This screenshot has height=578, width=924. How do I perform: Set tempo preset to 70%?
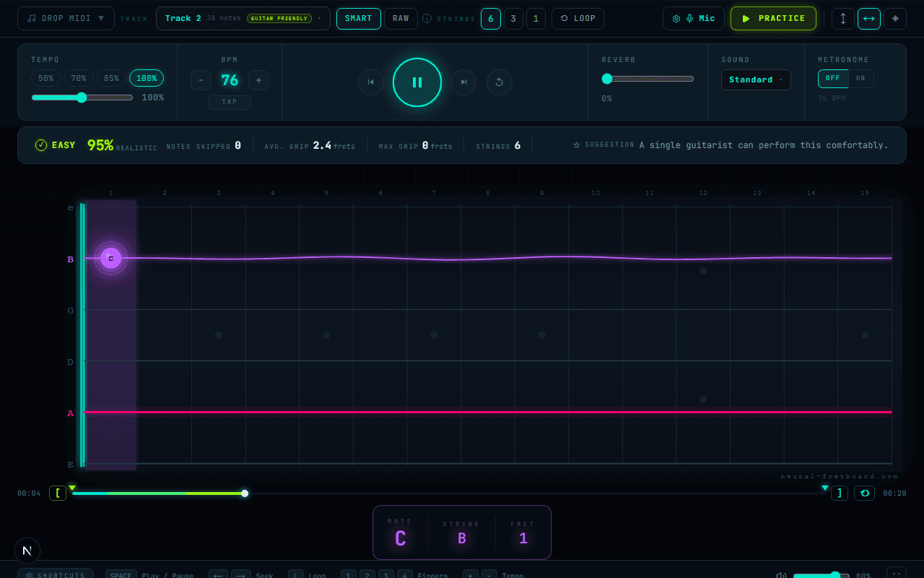(x=79, y=78)
